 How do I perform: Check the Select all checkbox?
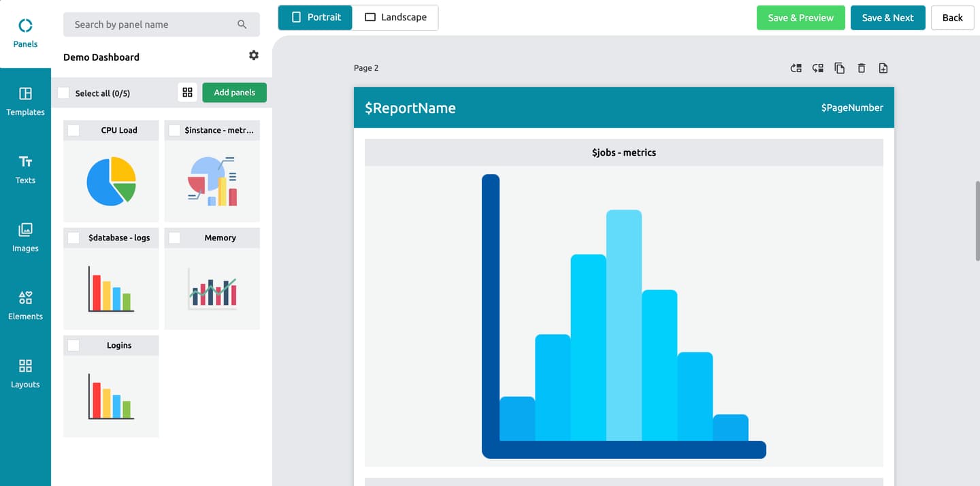(x=64, y=93)
